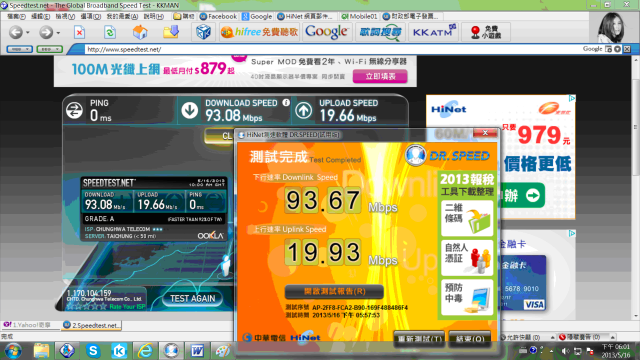Open the Ministry of Finance e-invoice bookmark
This screenshot has width=640, height=360.
411,16
